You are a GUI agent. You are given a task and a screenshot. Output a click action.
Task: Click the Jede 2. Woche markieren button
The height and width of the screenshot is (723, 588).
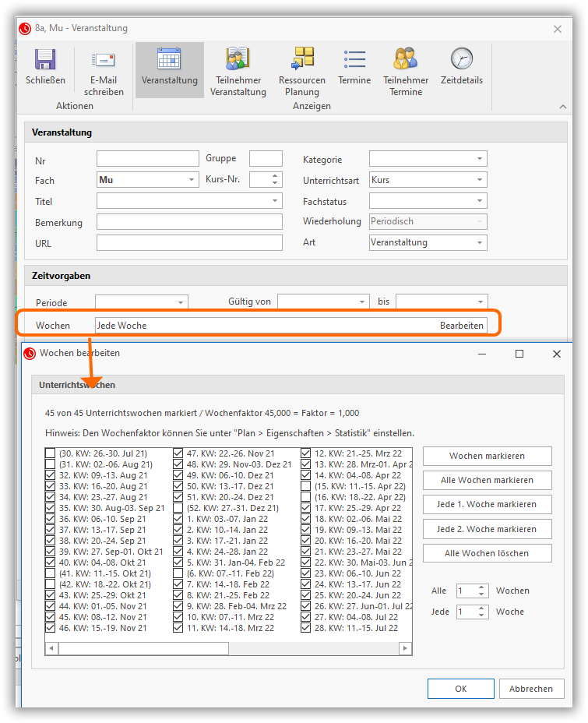(x=487, y=529)
